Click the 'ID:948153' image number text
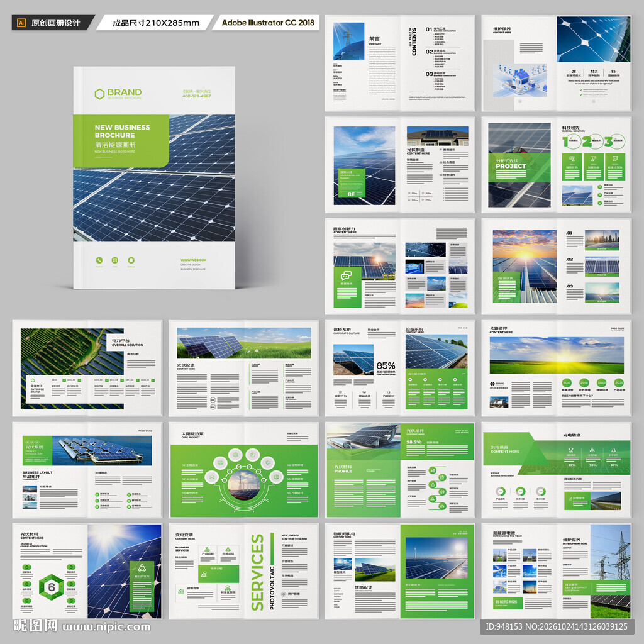 pyautogui.click(x=504, y=626)
